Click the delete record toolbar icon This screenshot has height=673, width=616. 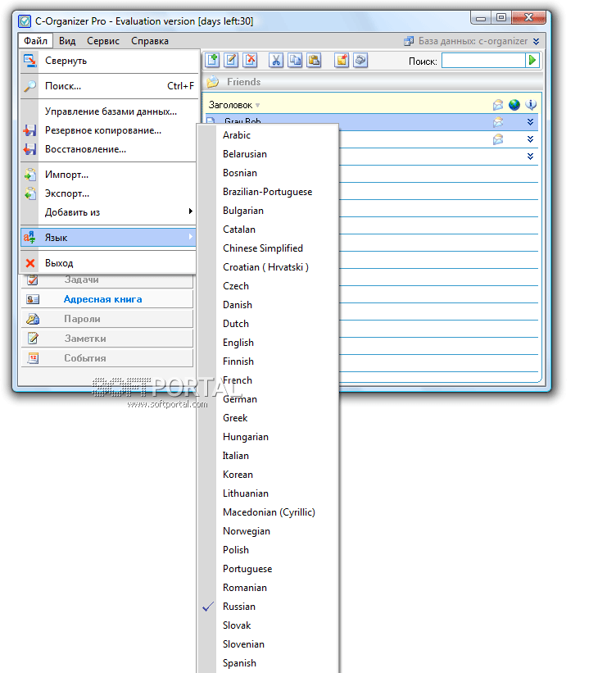click(250, 61)
